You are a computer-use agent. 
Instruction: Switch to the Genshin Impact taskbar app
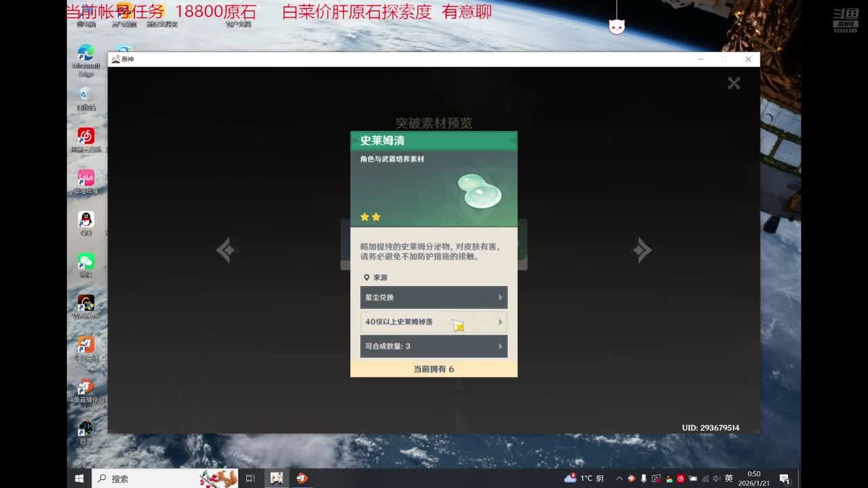277,479
